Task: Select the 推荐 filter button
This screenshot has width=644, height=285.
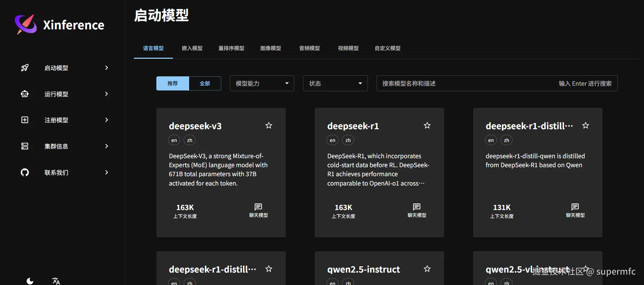Action: pos(173,83)
